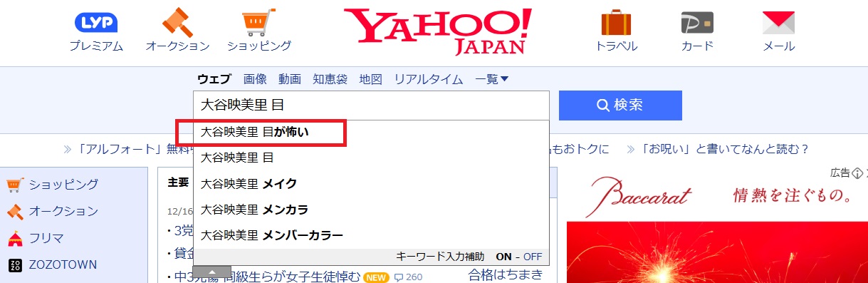Choose suggestion 大谷映美里 メンカラ
Viewport: 868px width, 283px height.
coord(371,209)
